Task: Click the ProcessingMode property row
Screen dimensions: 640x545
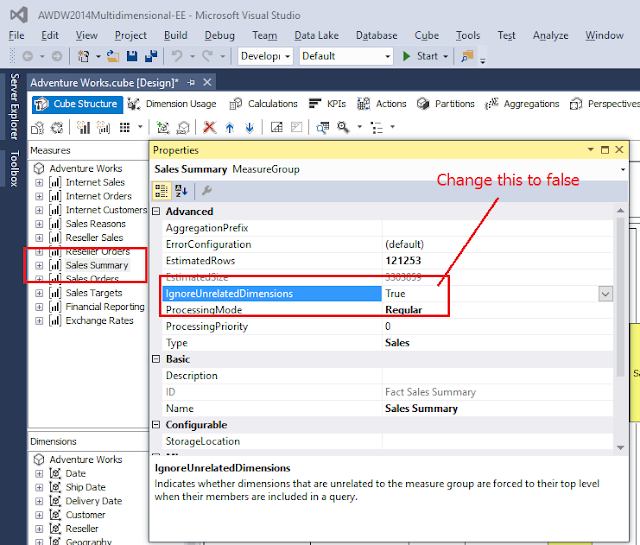Action: tap(388, 310)
